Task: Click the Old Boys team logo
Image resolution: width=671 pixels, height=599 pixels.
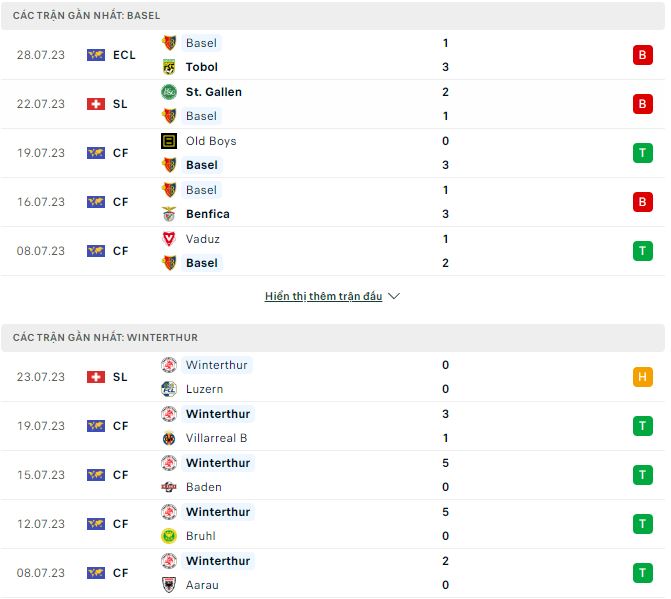Action: [169, 141]
